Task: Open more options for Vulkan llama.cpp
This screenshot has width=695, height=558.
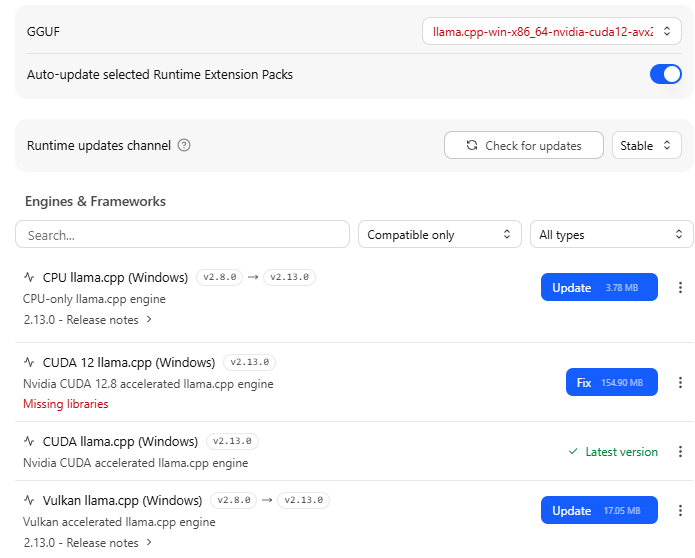Action: point(680,510)
